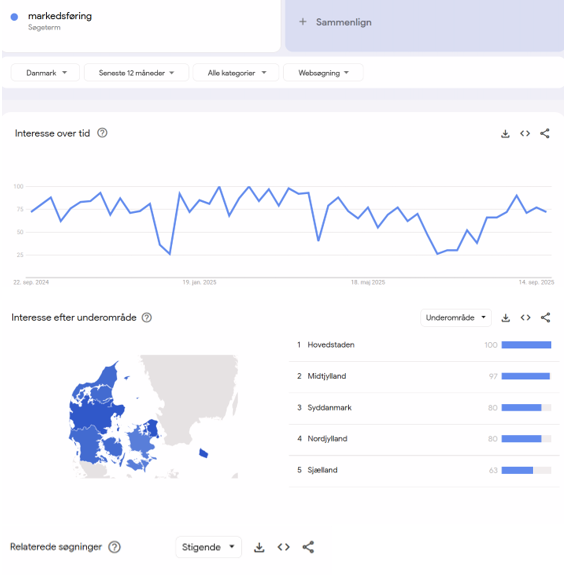The width and height of the screenshot is (564, 575).
Task: Click the 14. sep. 2025 axis label
Action: [x=536, y=282]
